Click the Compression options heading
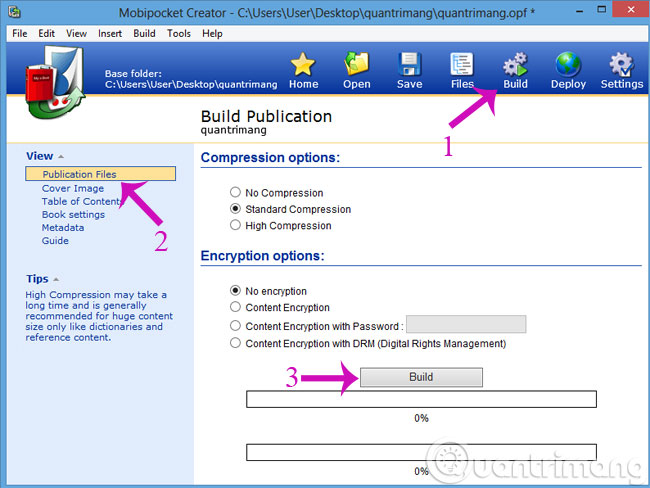This screenshot has height=488, width=650. (270, 158)
